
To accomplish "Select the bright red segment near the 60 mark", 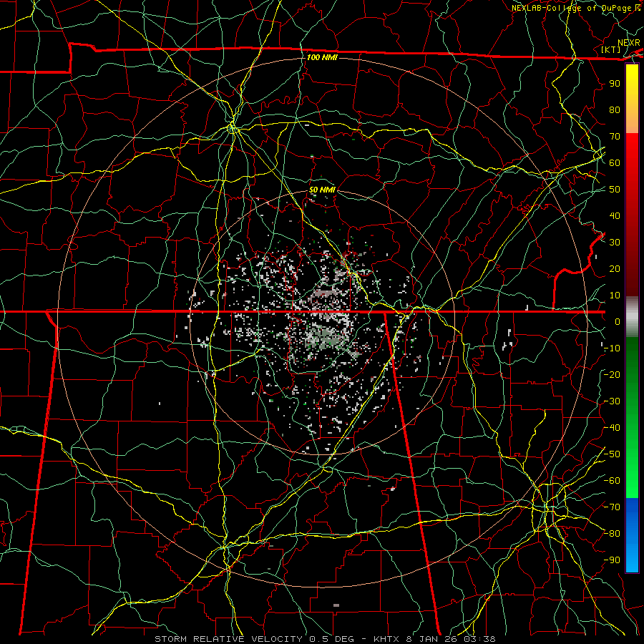I will tap(632, 160).
